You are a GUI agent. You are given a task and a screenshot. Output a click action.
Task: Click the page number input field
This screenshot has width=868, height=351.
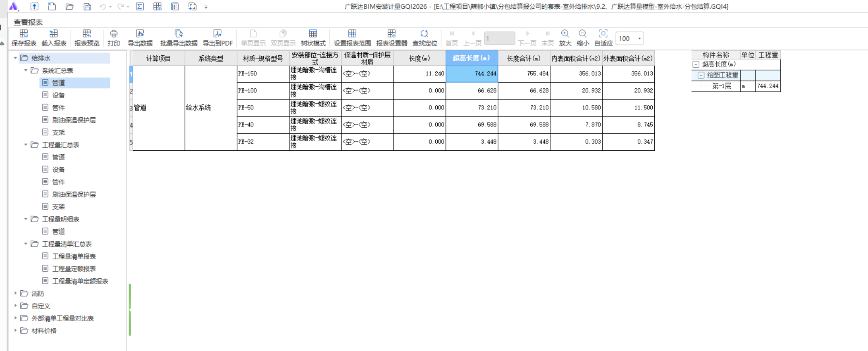(499, 38)
